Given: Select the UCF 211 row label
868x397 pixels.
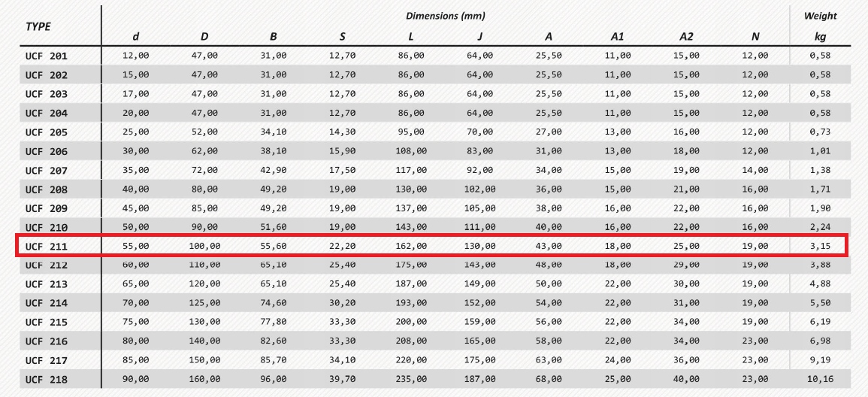Looking at the screenshot, I should [46, 246].
